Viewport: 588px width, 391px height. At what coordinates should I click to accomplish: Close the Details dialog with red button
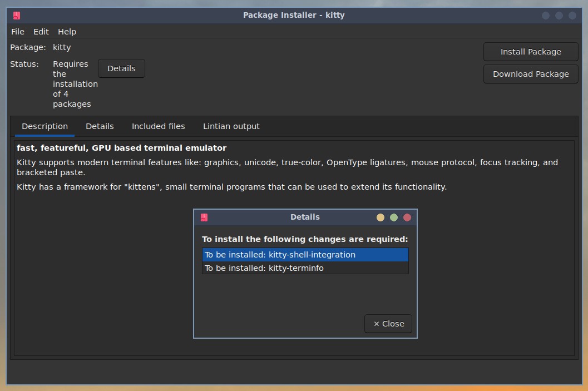pos(407,217)
